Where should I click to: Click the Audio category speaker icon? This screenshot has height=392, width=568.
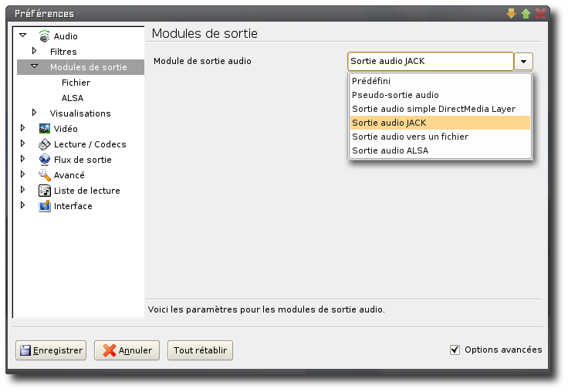[44, 36]
